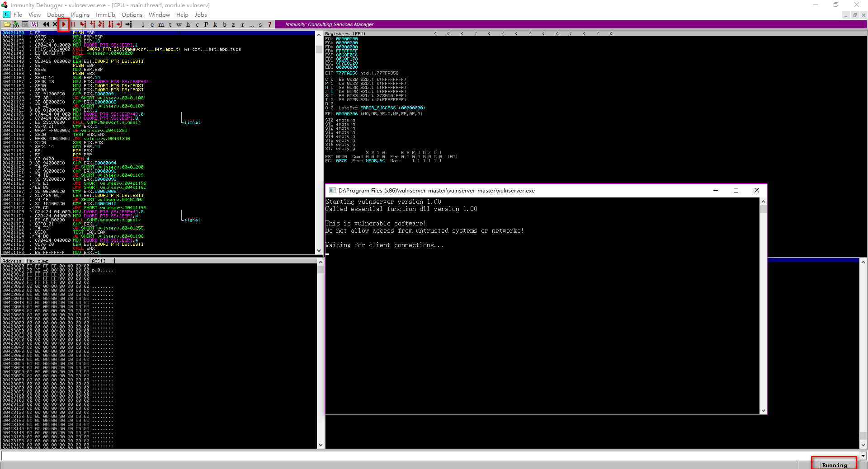Image resolution: width=868 pixels, height=469 pixels.
Task: Show Windows list with 'w' button
Action: click(179, 24)
